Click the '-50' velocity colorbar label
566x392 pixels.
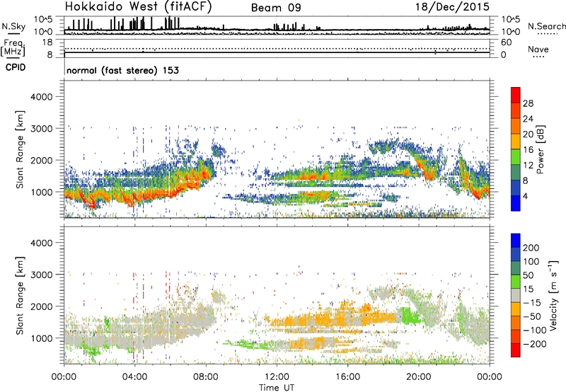coord(532,316)
